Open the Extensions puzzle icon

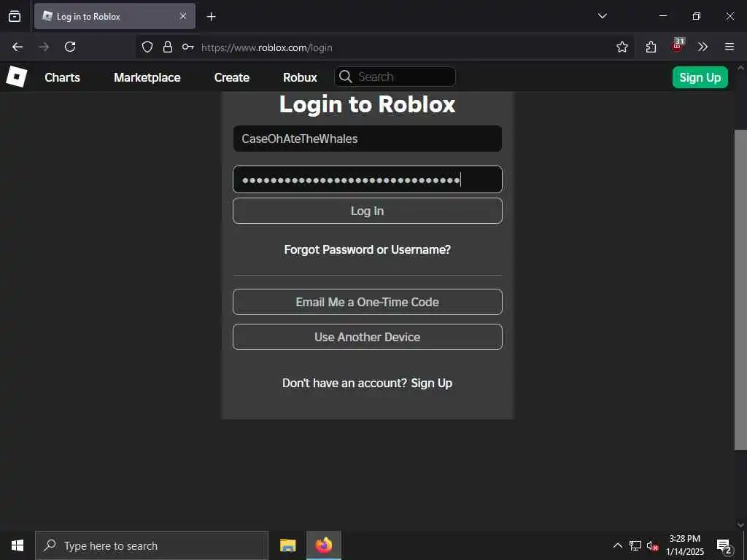[x=651, y=47]
